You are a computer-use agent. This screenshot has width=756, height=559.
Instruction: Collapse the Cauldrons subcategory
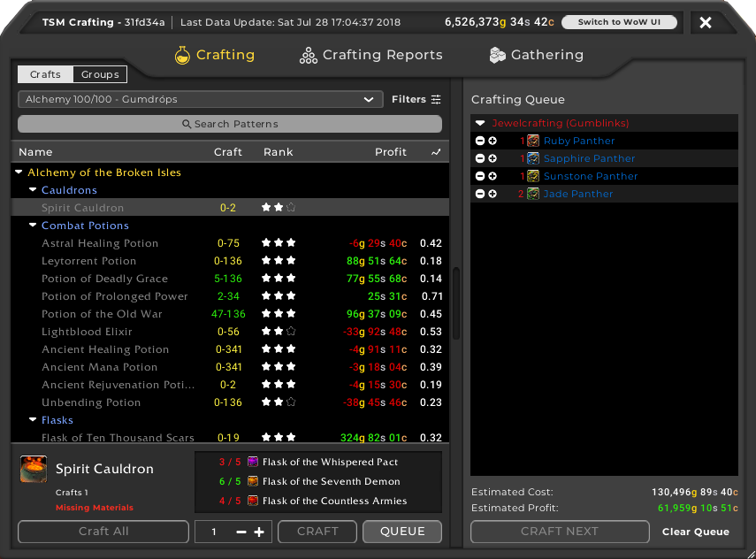[x=33, y=189]
